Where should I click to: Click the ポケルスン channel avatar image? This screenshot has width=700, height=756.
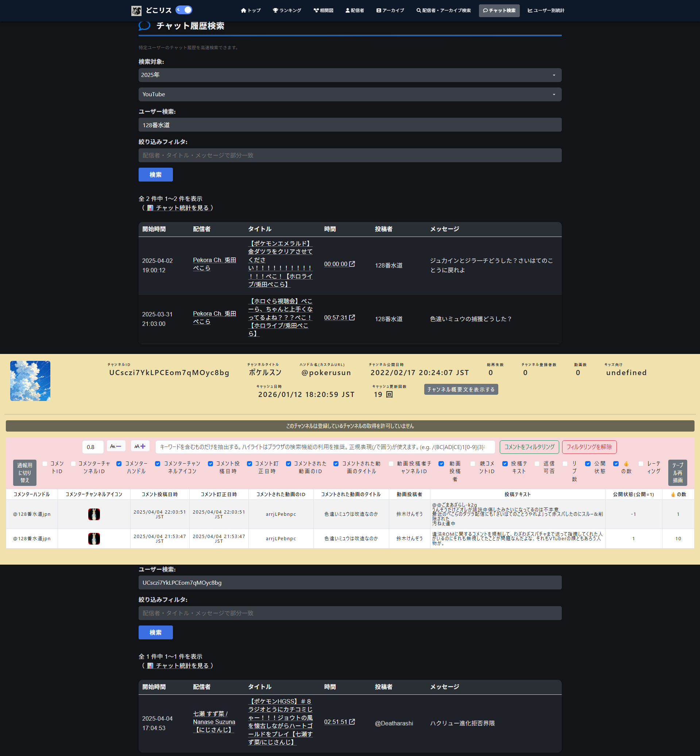click(30, 381)
